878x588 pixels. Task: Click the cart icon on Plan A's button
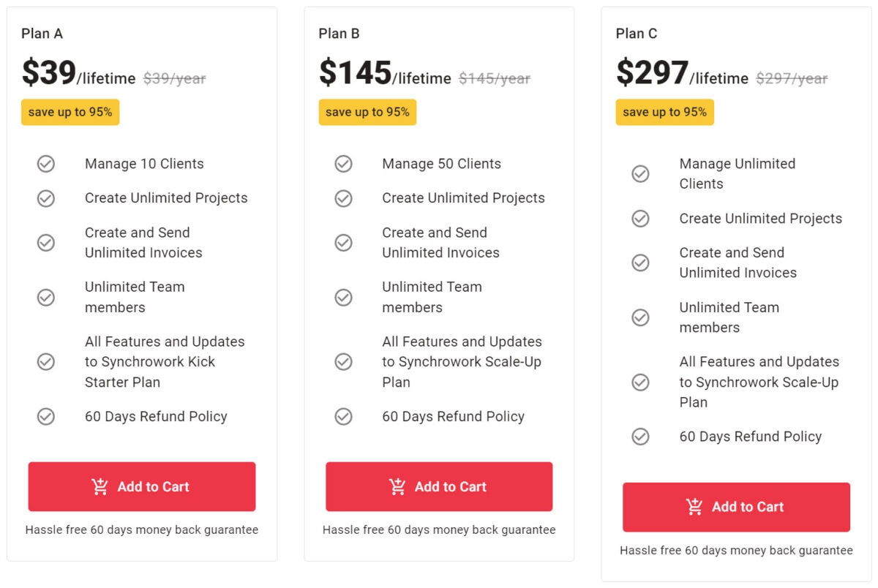[100, 486]
